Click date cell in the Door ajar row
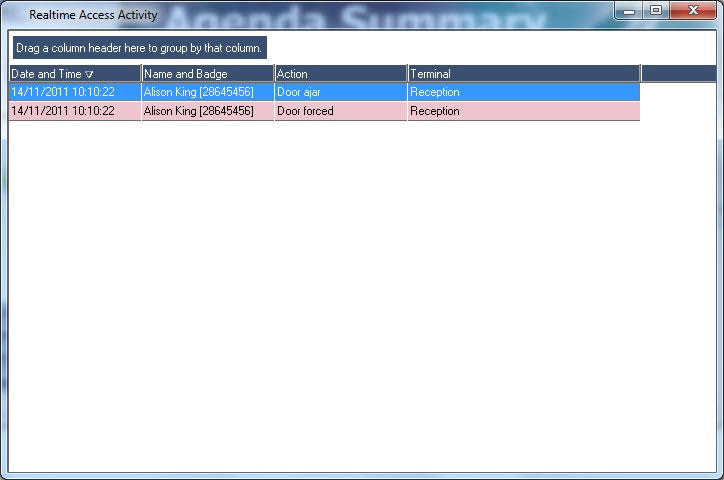The height and width of the screenshot is (480, 724). (x=62, y=92)
